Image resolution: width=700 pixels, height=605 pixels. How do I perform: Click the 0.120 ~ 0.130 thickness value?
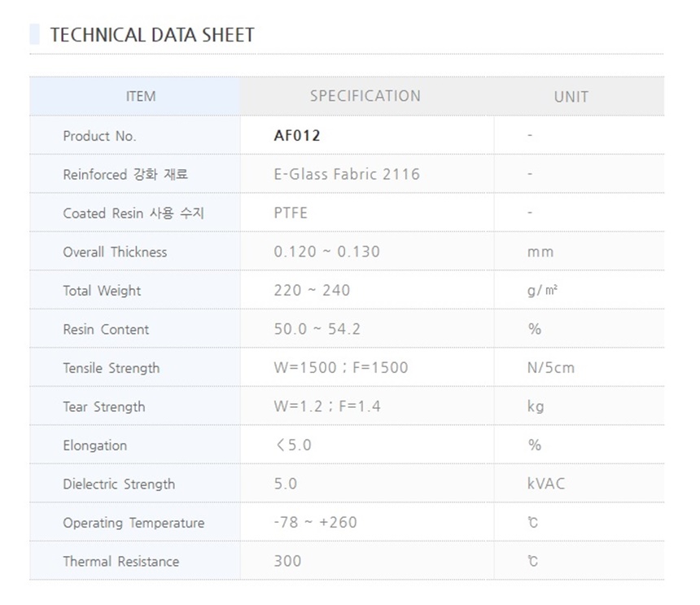[x=327, y=252]
